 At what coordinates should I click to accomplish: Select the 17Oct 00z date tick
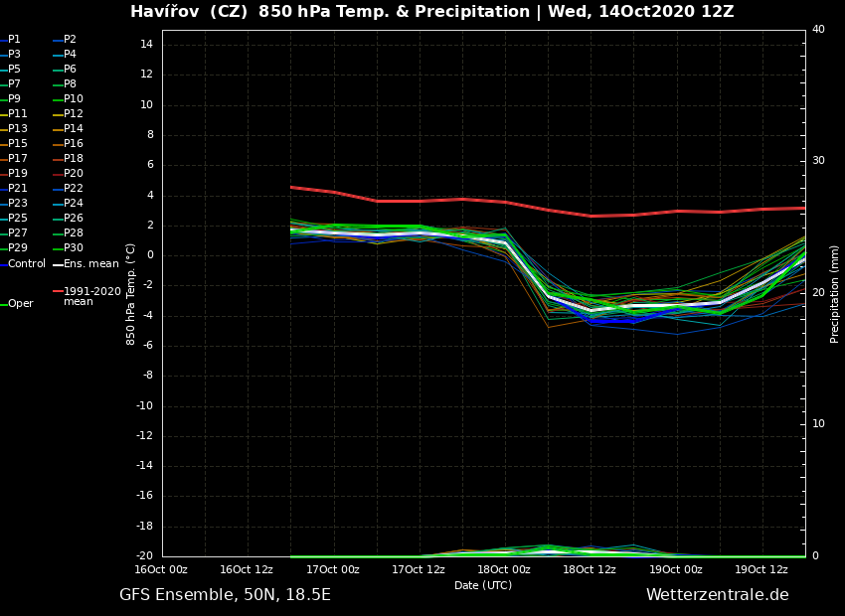coord(333,569)
